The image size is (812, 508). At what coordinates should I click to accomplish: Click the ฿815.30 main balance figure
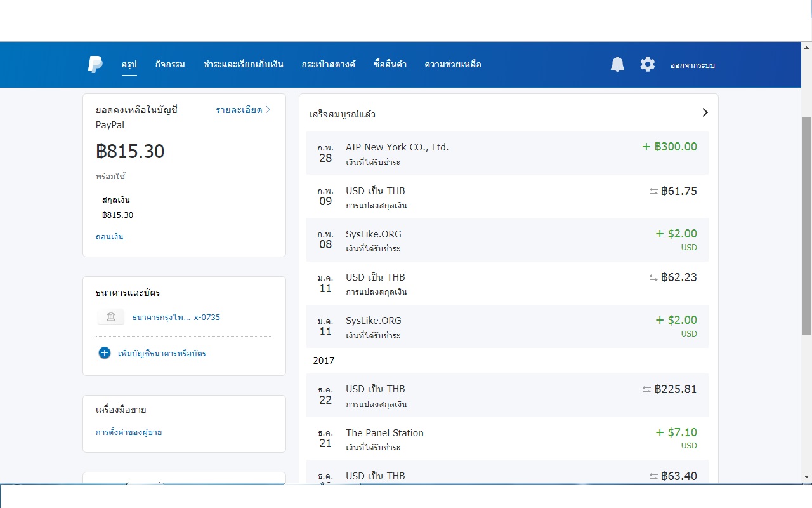point(130,151)
